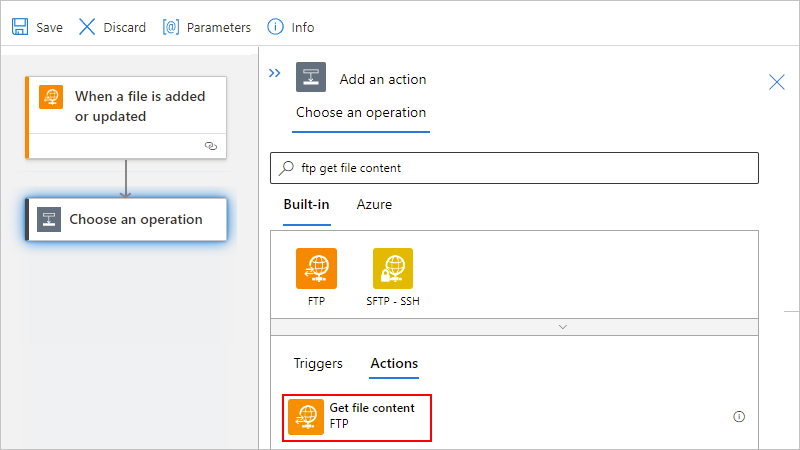Select the Choose an operation workflow step

[x=134, y=219]
